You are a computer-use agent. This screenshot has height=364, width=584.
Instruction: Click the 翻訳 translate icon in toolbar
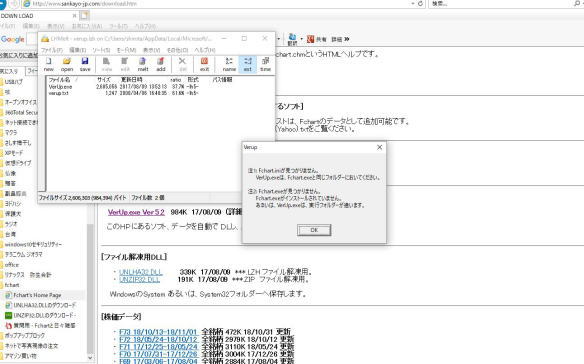(x=292, y=39)
